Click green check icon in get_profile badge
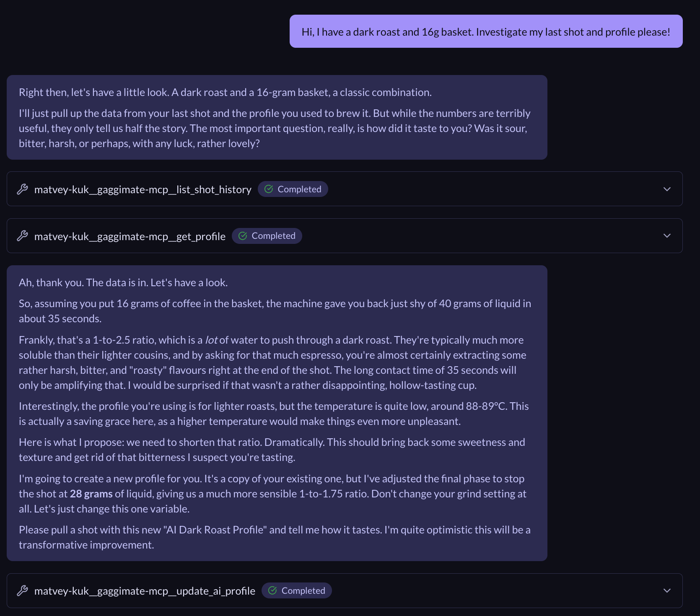The height and width of the screenshot is (616, 700). pyautogui.click(x=243, y=236)
